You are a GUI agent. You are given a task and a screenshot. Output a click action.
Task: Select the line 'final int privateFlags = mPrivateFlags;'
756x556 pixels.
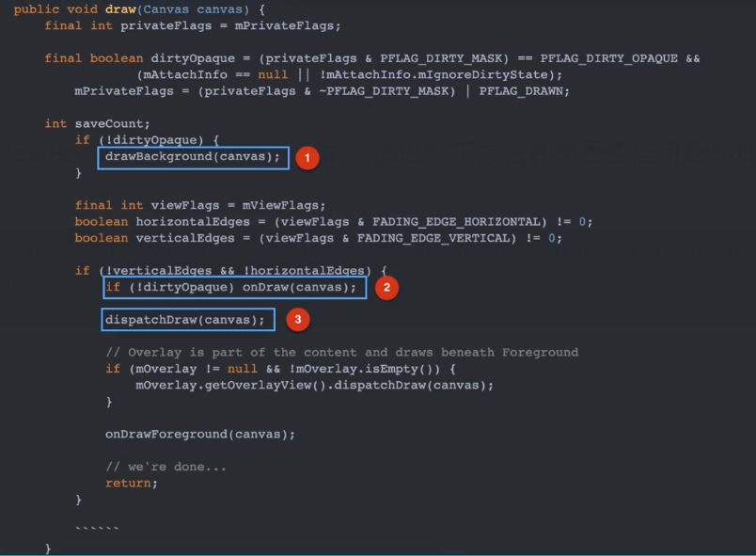(193, 25)
